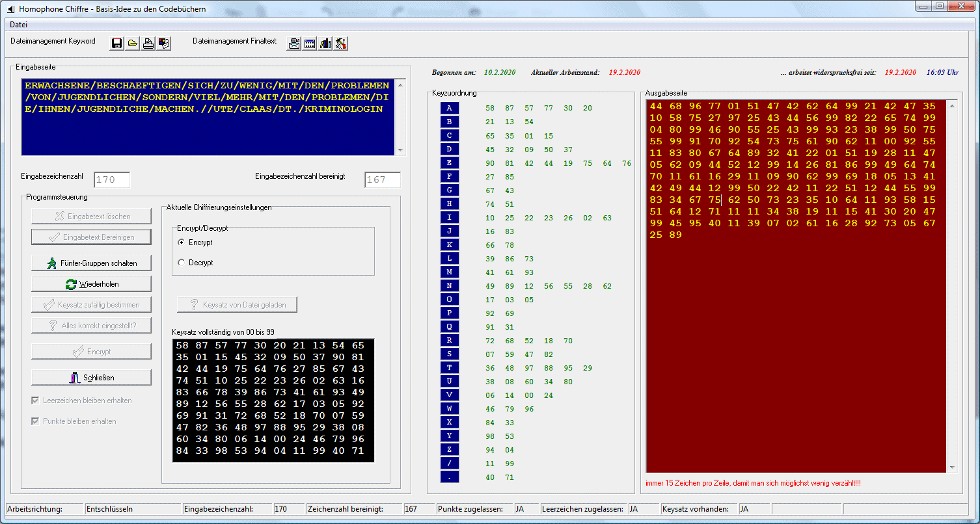Click the Begonnen am date 10.2.2020
Screen dimensions: 980x524
500,72
